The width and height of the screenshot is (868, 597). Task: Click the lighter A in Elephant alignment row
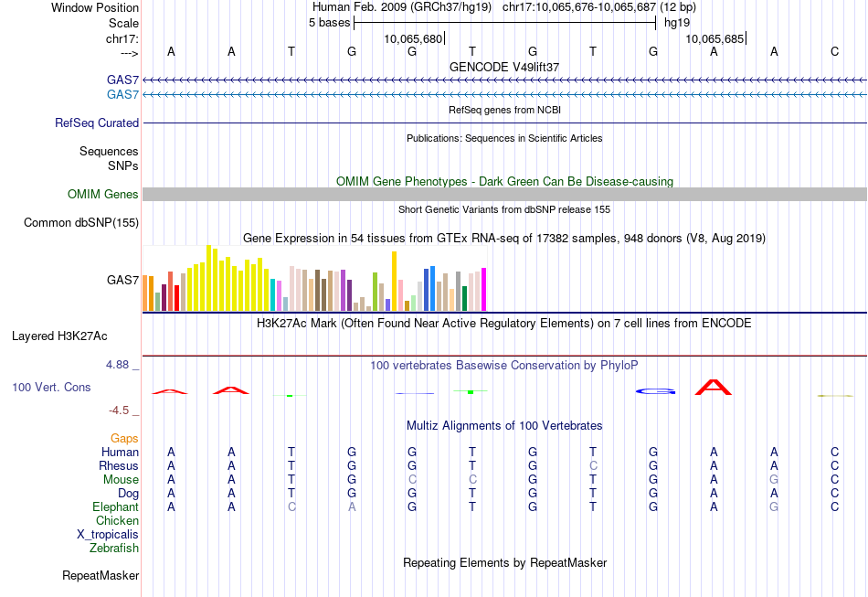coord(352,506)
